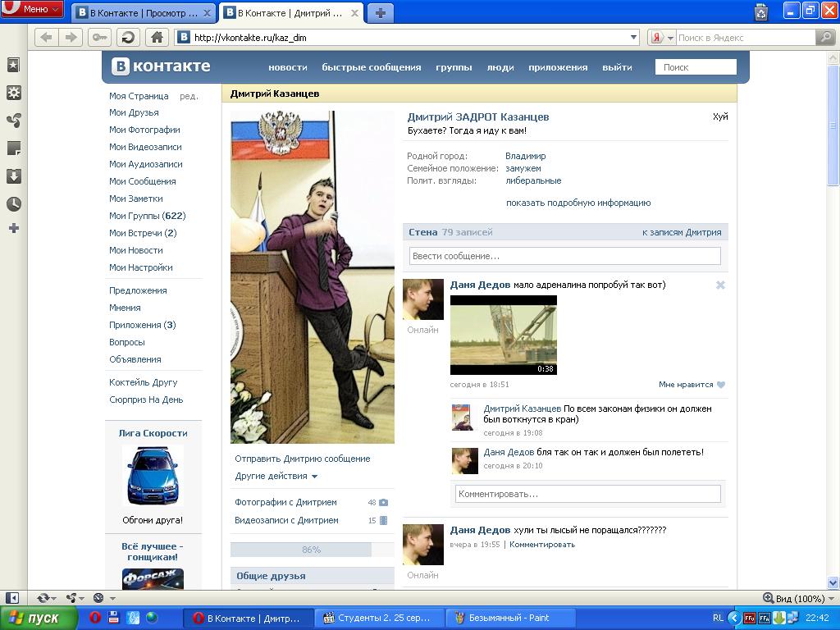Open the Вконтакте logo home link

(x=161, y=66)
